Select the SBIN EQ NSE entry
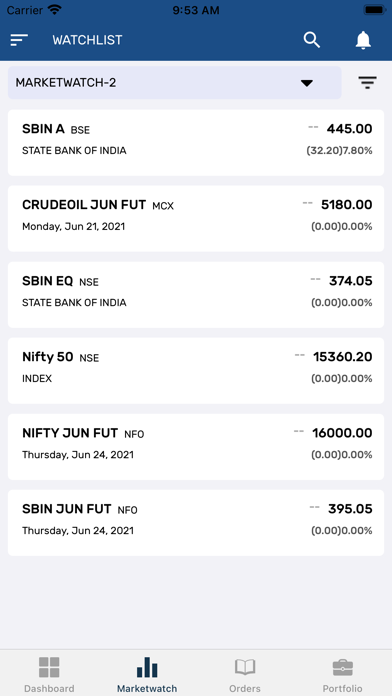The width and height of the screenshot is (392, 696). coord(196,295)
